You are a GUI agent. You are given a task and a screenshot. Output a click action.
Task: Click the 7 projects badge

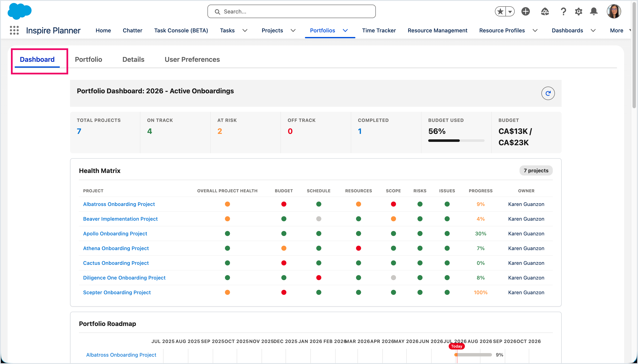pos(536,170)
